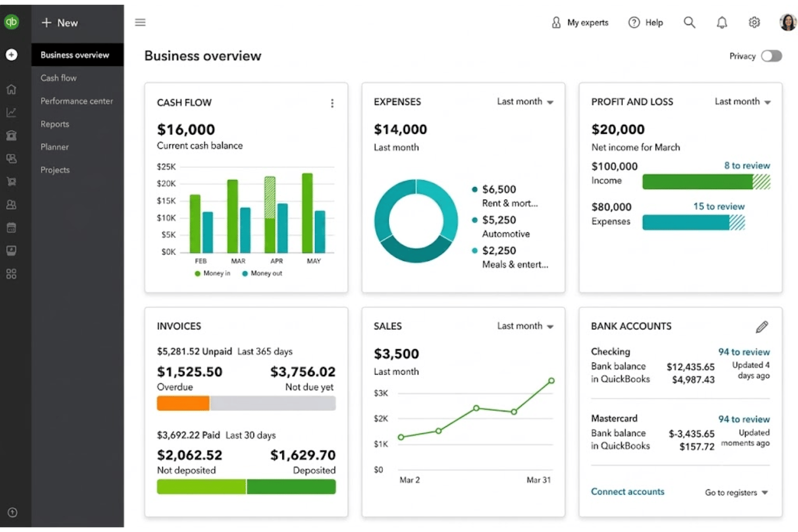Expand the Go to registers dropdown

pyautogui.click(x=736, y=493)
